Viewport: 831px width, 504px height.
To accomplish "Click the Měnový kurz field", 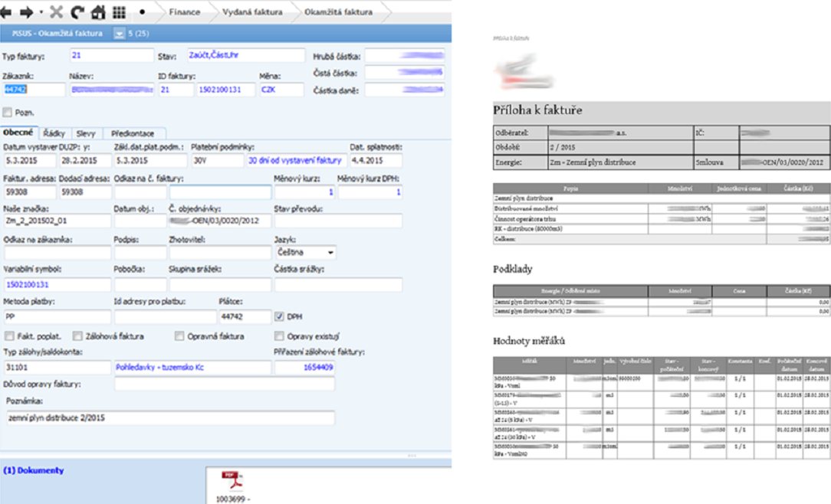I will [x=305, y=191].
